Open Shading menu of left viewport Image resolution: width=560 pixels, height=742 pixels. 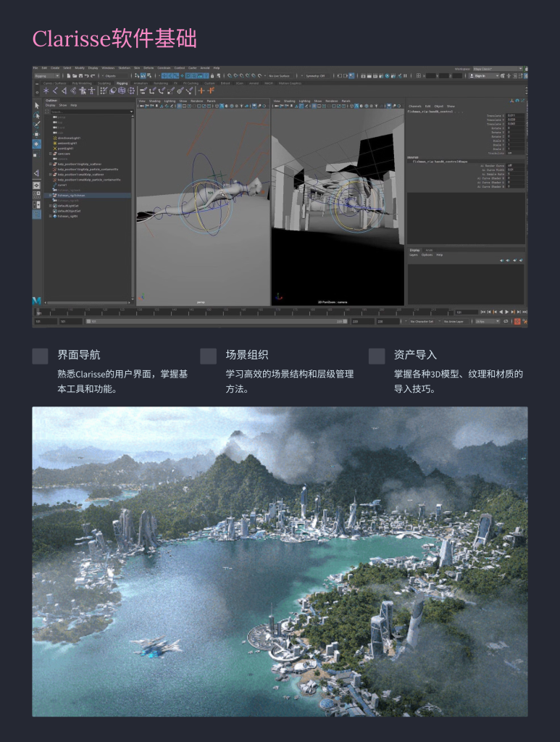154,101
